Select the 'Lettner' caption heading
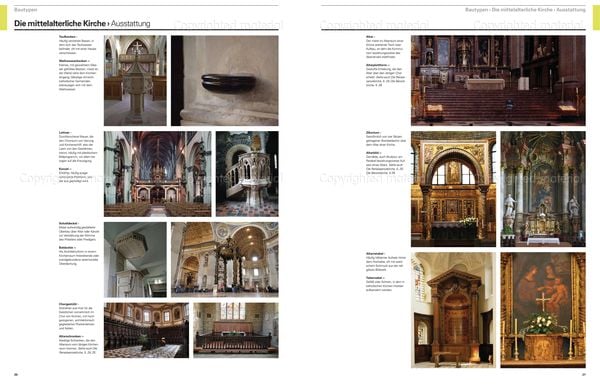 (65, 133)
